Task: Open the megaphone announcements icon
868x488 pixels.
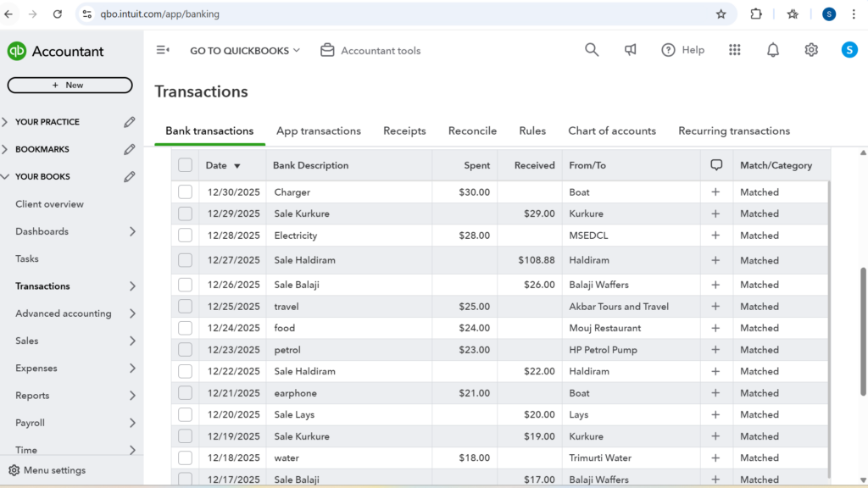Action: pos(630,50)
